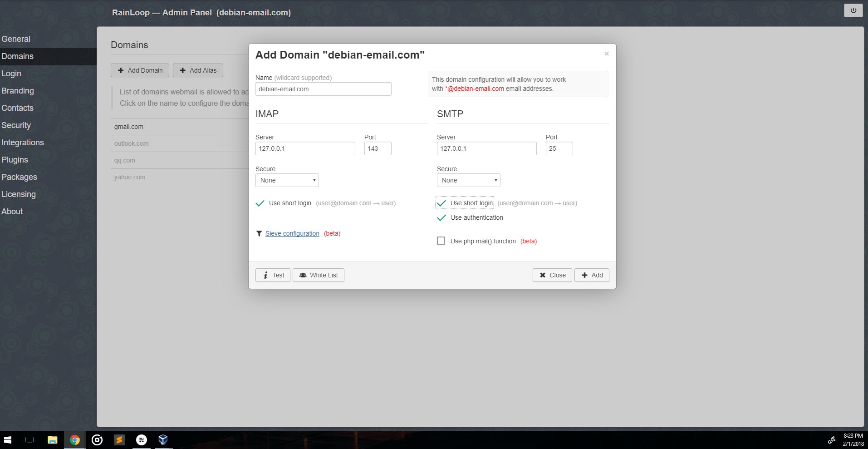Open the white round app in taskbar
868x449 pixels.
(x=142, y=440)
